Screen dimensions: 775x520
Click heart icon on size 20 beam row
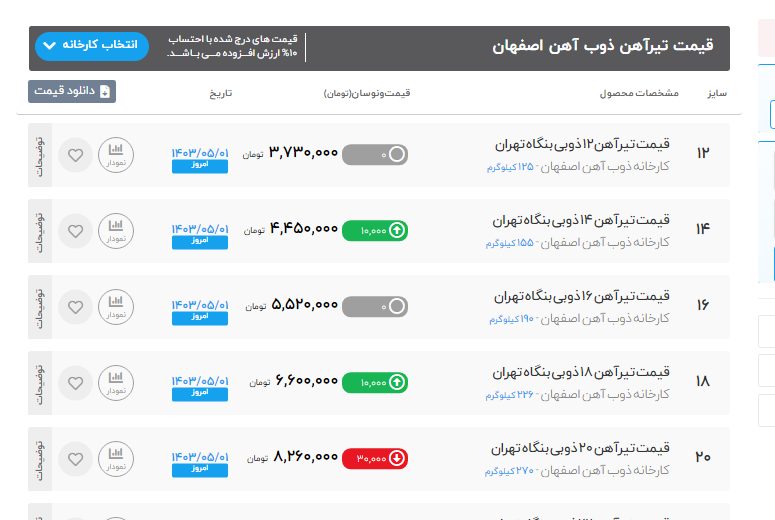point(75,458)
